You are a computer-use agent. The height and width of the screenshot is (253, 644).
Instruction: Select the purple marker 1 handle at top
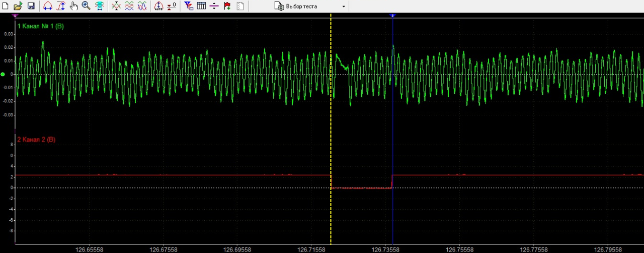[x=16, y=16]
